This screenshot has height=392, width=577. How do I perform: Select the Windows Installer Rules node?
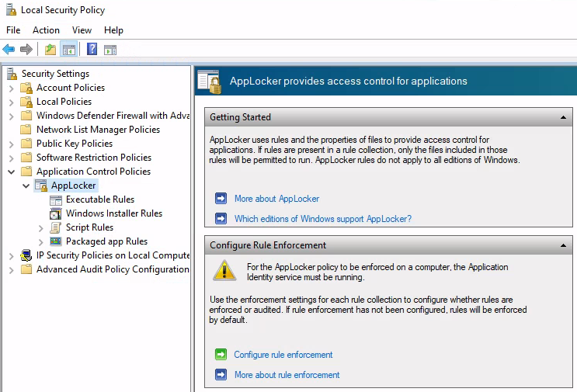pos(113,213)
